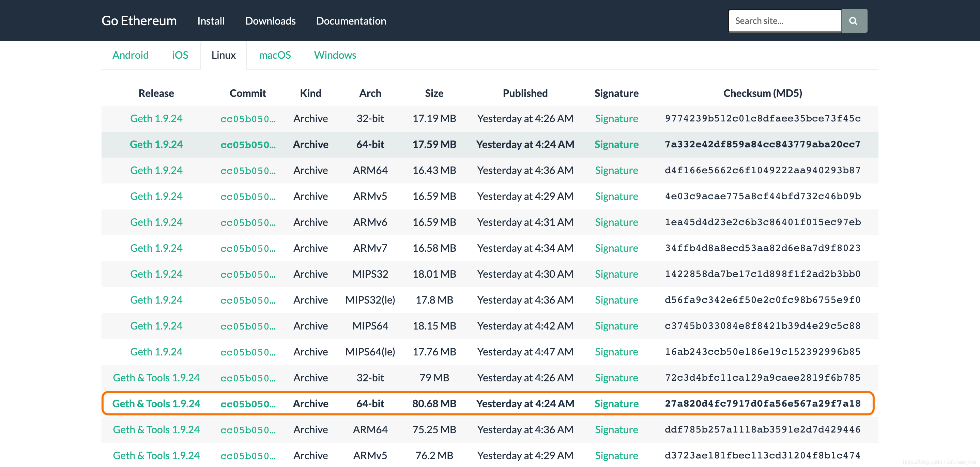Switch to the Windows tab
Screen dimensions: 980x468
pyautogui.click(x=335, y=55)
